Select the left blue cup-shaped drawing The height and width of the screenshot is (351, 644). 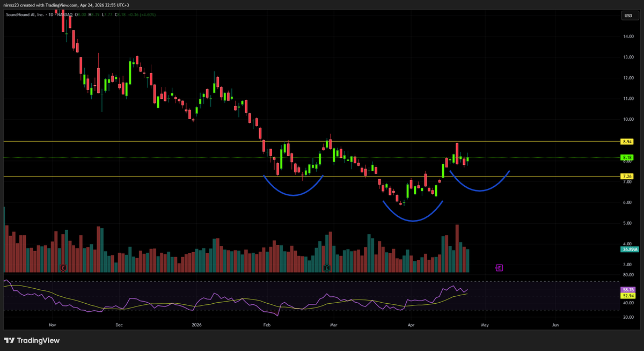click(x=294, y=195)
